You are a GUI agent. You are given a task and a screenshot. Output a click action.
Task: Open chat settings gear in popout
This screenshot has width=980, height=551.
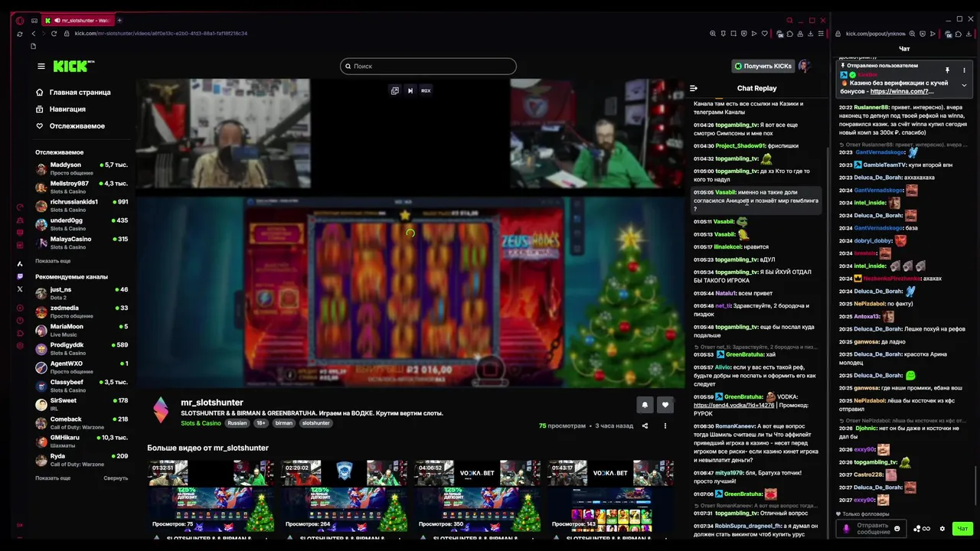[x=942, y=529]
